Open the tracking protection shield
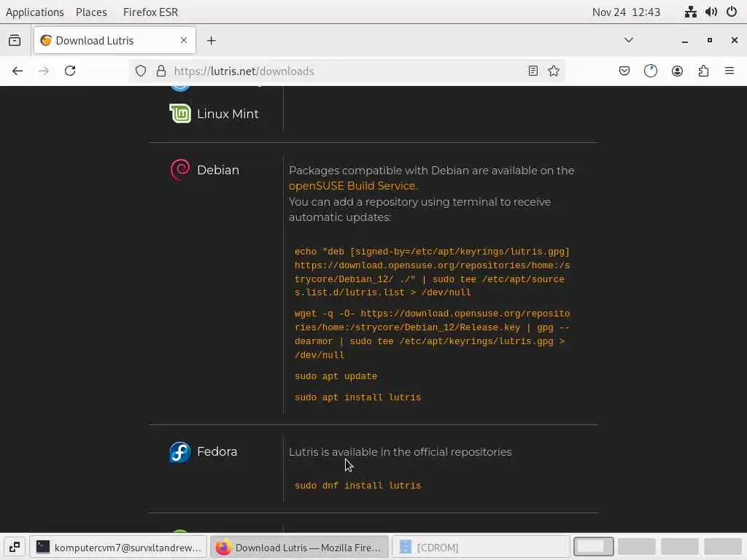The height and width of the screenshot is (560, 747). (x=141, y=71)
